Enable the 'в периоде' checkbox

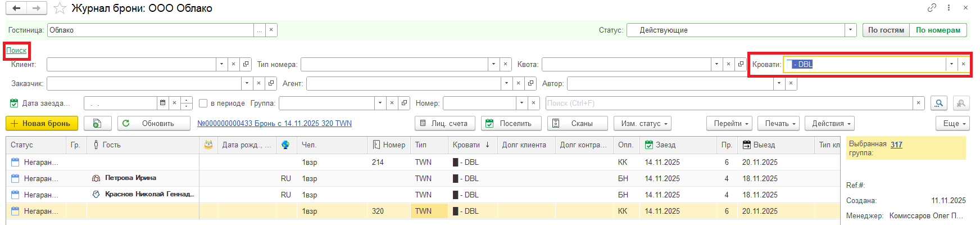pyautogui.click(x=203, y=103)
